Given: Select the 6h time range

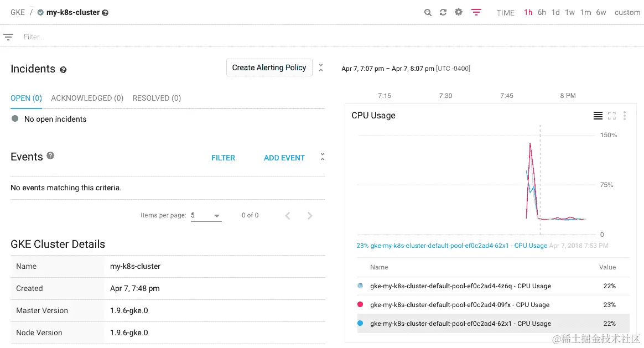Looking at the screenshot, I should (542, 12).
